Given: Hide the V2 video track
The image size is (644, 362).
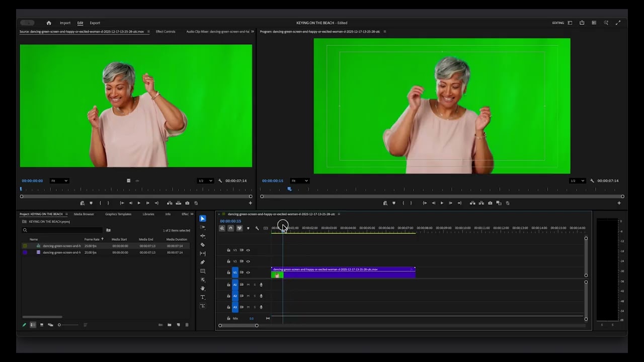Looking at the screenshot, I should [x=248, y=261].
